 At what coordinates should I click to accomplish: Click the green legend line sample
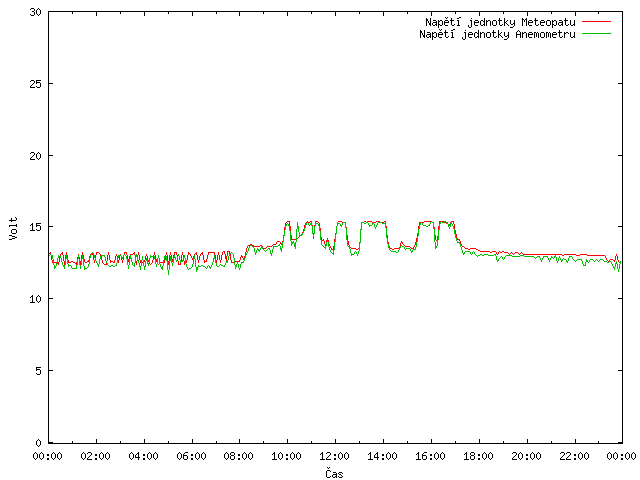click(596, 33)
